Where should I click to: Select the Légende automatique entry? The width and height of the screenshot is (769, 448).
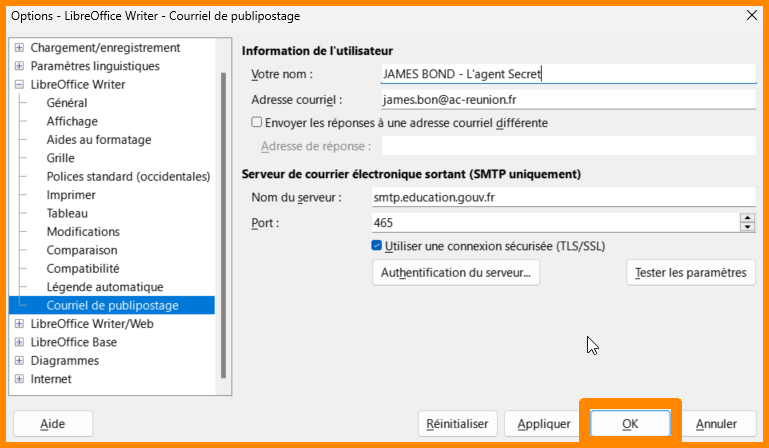[x=104, y=287]
